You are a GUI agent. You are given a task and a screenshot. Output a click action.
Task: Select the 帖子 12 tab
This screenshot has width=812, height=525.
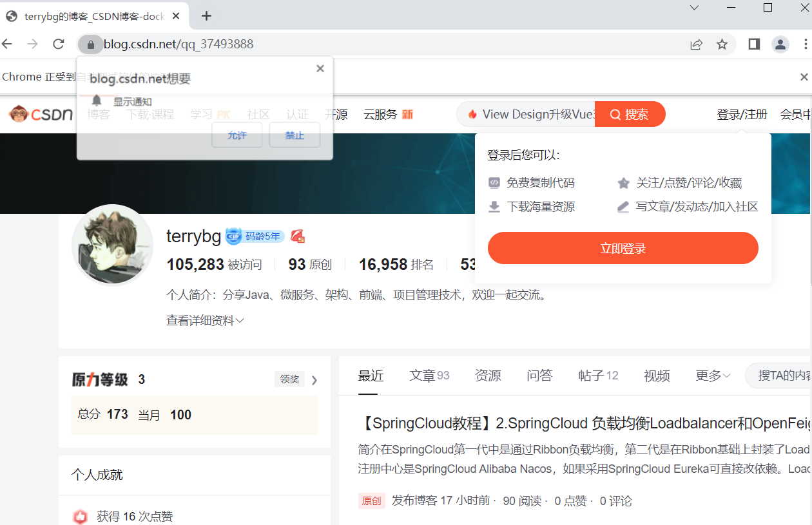pos(598,376)
